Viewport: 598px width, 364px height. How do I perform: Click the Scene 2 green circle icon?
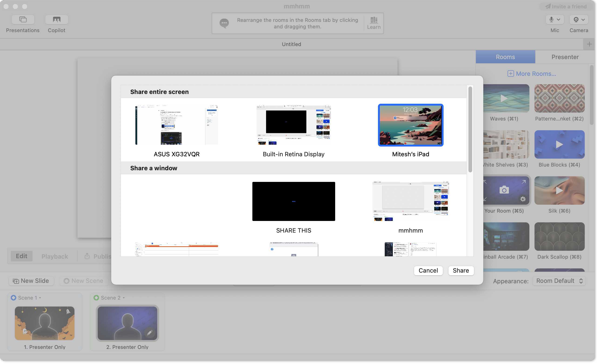pyautogui.click(x=96, y=298)
